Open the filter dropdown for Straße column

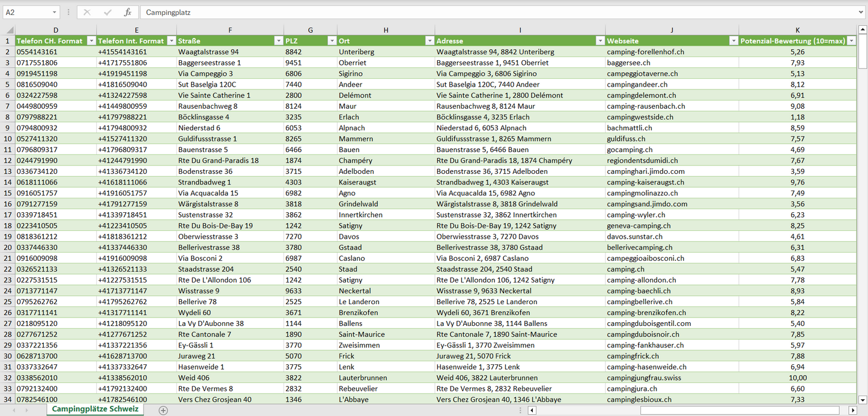tap(278, 41)
